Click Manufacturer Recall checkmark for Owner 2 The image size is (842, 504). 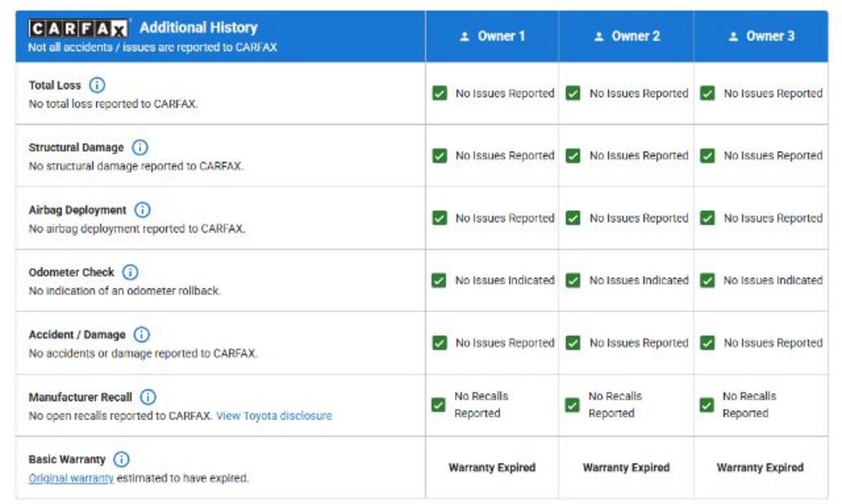coord(572,405)
